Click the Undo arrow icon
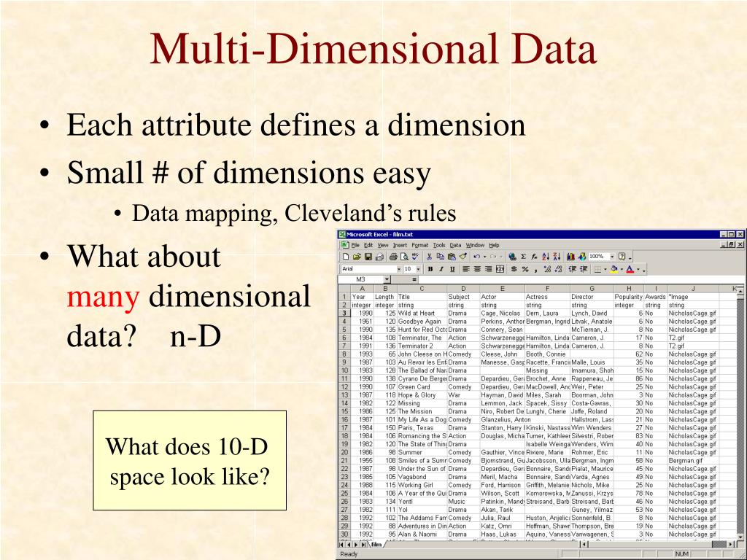The width and height of the screenshot is (747, 560). 476,257
